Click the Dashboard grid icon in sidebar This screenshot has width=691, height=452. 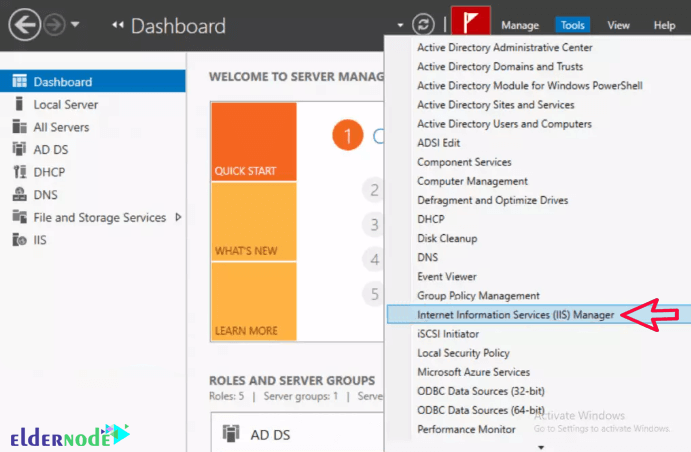pos(19,81)
